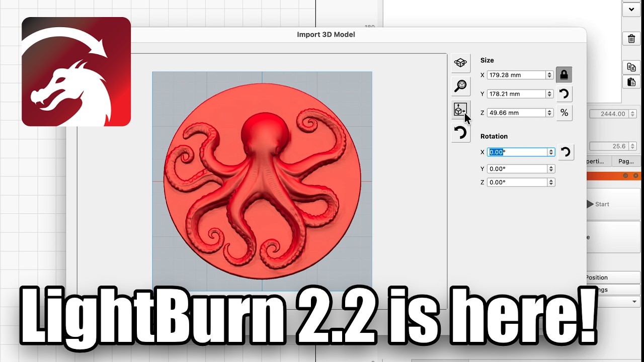644x362 pixels.
Task: Click the percent scale button
Action: 564,113
